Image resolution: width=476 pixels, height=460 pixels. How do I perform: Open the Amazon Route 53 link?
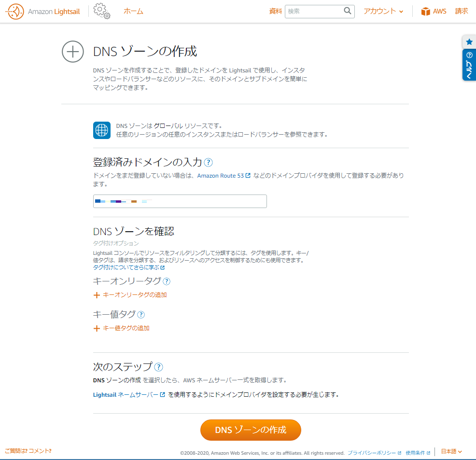(224, 176)
